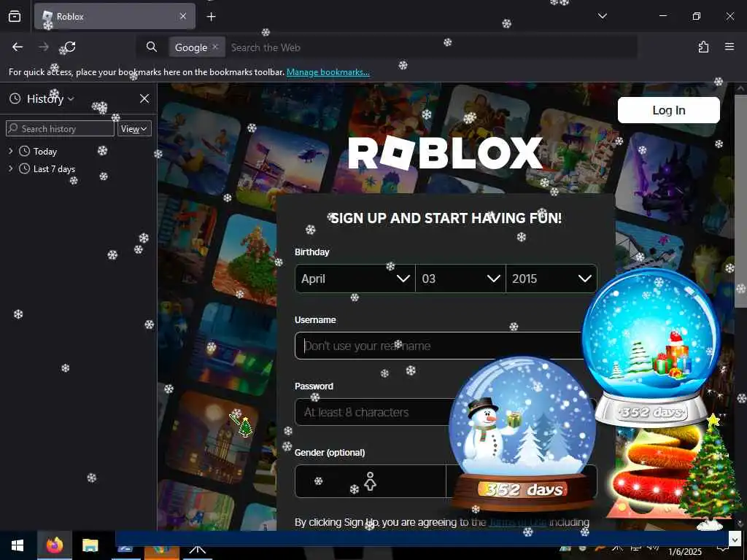The height and width of the screenshot is (560, 747).
Task: Select the female gender option
Action: 370,481
